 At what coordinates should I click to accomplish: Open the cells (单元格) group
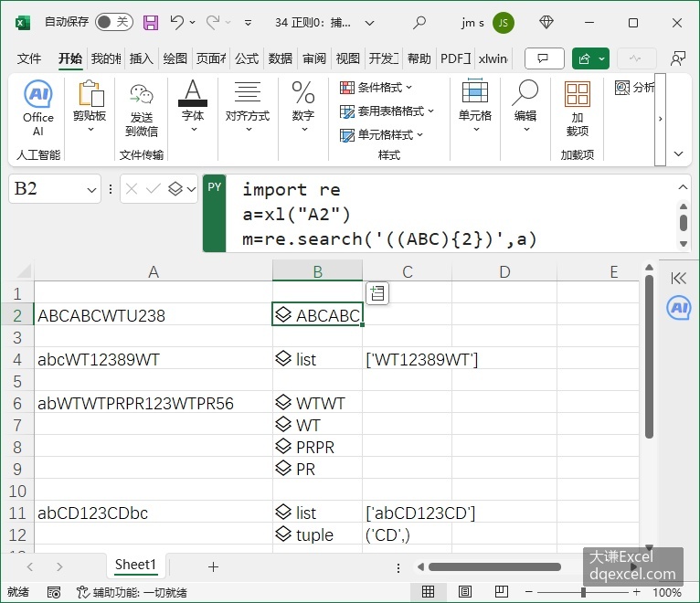[x=475, y=106]
